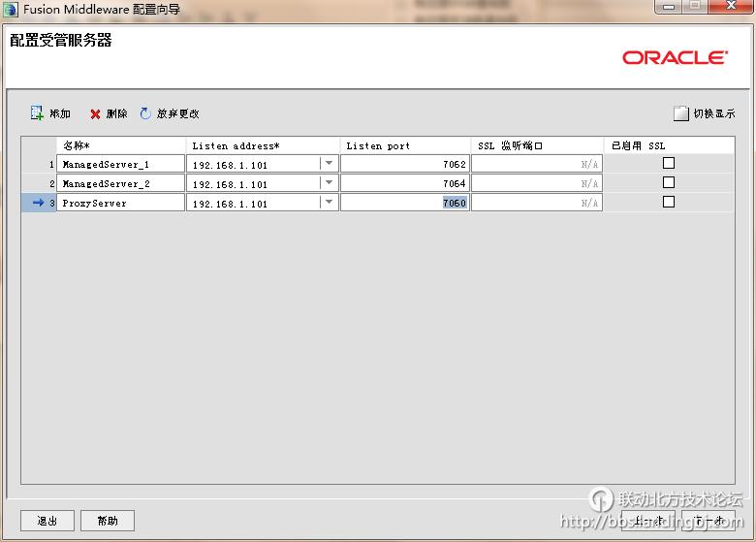
Task: Edit the ProxyServer name field
Action: point(120,203)
